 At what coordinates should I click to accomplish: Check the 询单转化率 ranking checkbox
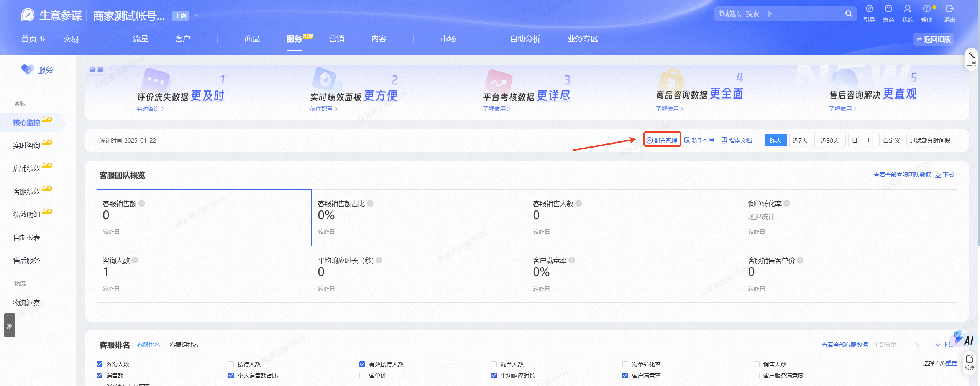(x=625, y=364)
